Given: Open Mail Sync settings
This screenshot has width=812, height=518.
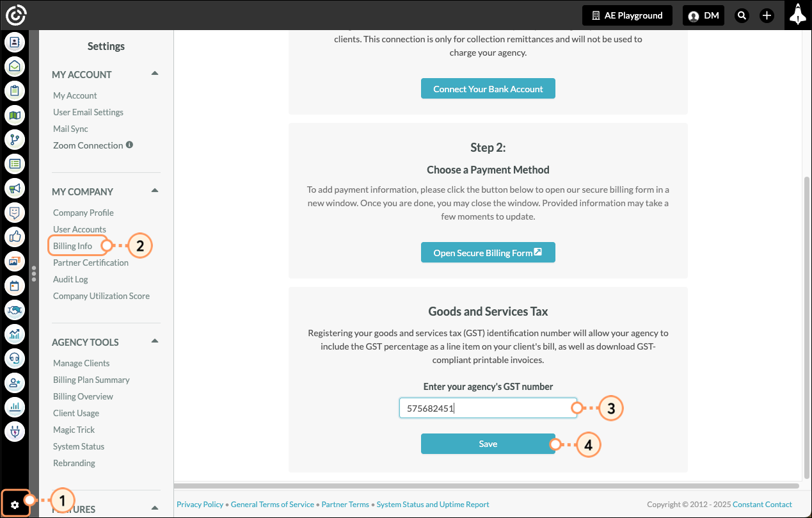Looking at the screenshot, I should point(70,129).
